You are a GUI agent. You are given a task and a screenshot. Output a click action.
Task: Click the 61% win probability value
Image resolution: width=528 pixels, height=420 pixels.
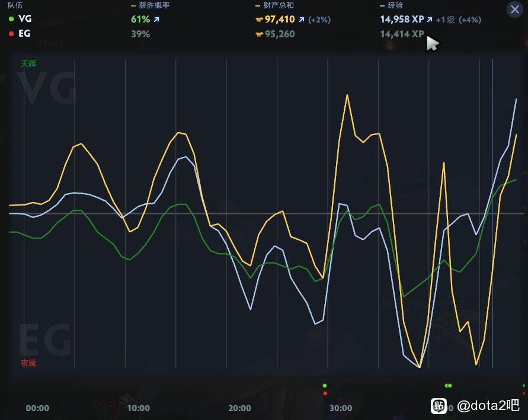[140, 19]
